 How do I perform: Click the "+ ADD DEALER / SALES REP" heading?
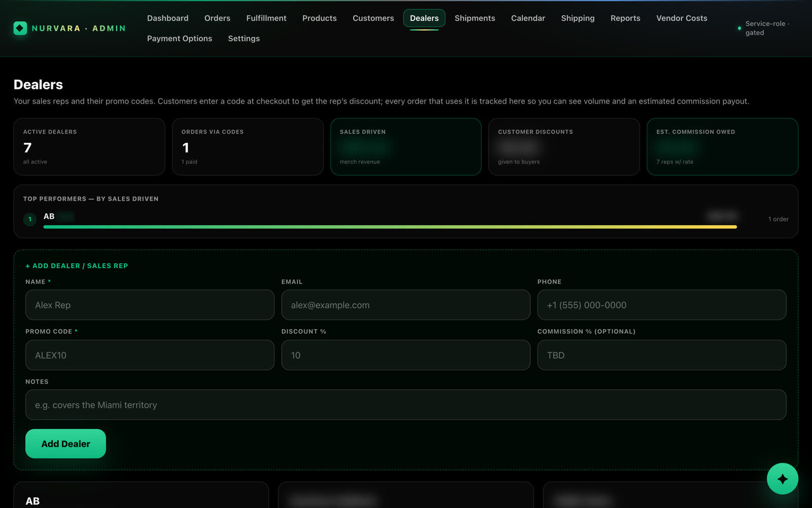pos(77,266)
